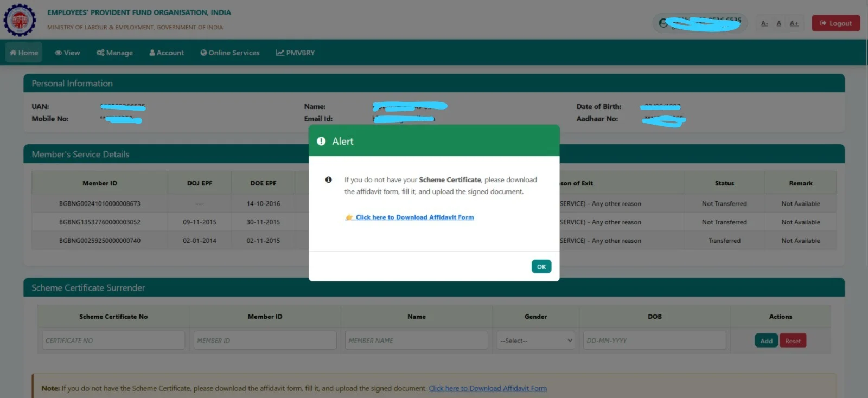The height and width of the screenshot is (398, 868).
Task: Click the Remark column header
Action: tap(801, 183)
